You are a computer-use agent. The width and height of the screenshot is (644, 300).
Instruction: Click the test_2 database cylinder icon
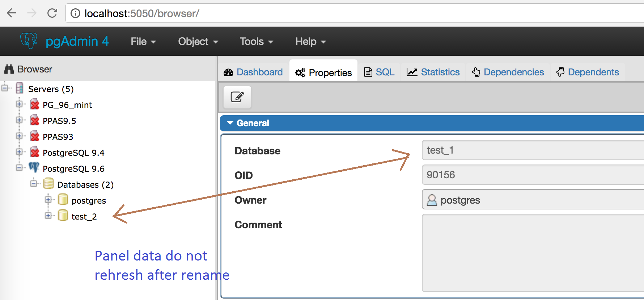pos(63,216)
